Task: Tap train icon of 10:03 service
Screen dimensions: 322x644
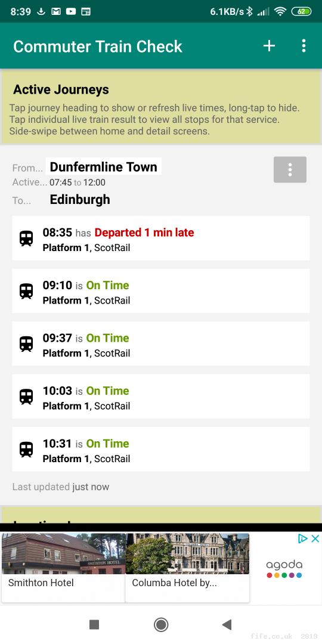Action: point(26,397)
